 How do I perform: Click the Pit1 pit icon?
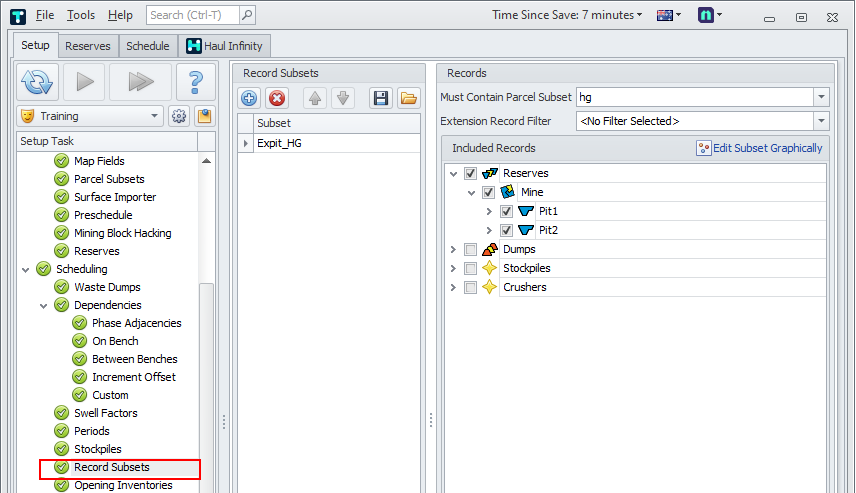click(x=526, y=211)
